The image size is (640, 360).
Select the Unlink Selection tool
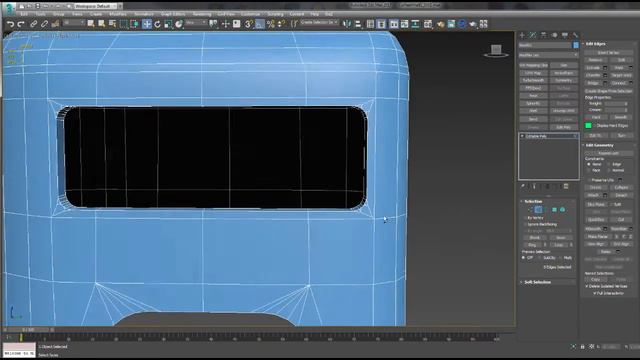click(44, 24)
